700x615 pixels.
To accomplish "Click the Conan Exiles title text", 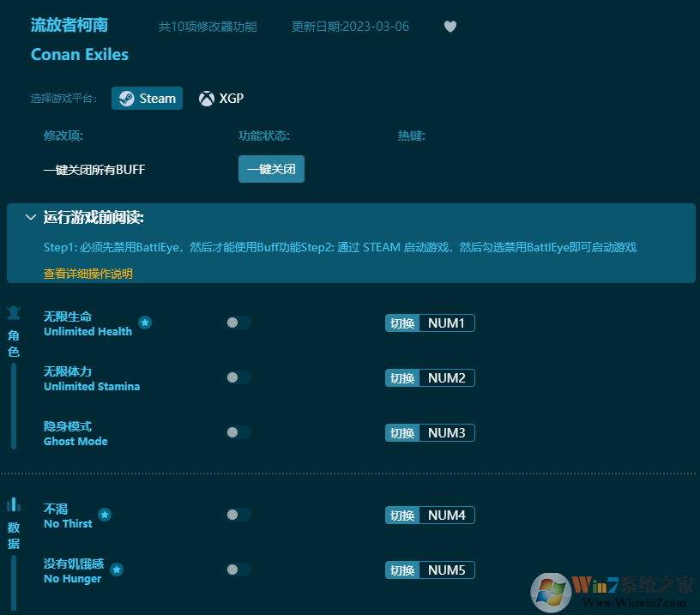I will [80, 54].
